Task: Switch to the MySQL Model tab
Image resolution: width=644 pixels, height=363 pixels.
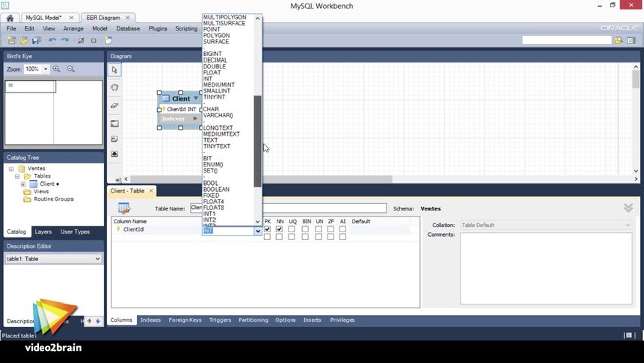Action: [x=44, y=18]
